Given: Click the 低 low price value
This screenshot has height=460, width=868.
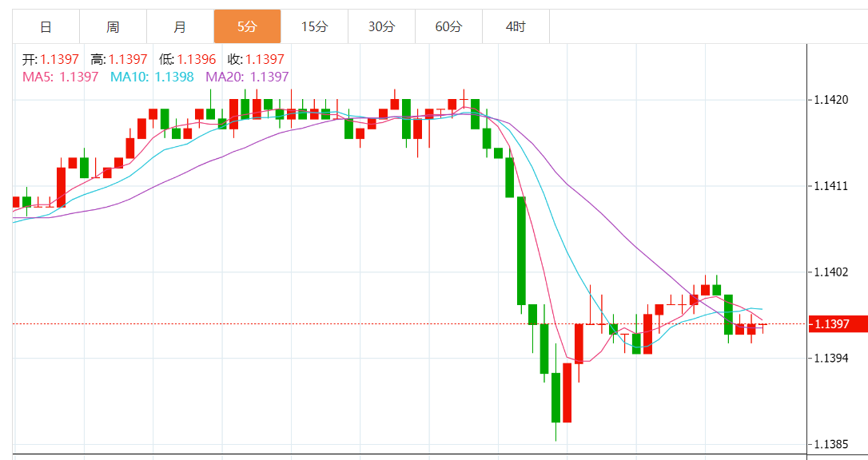Looking at the screenshot, I should click(x=196, y=59).
